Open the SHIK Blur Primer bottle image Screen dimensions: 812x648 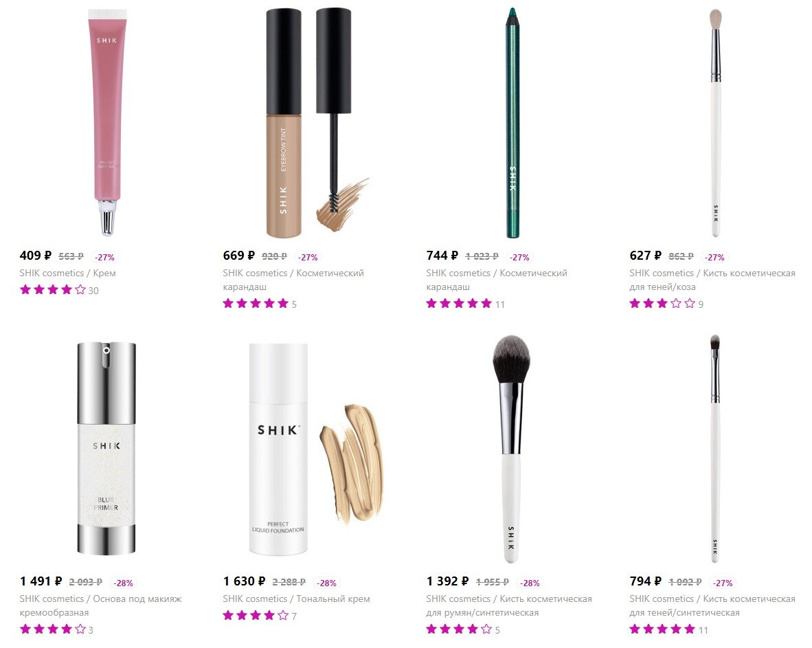(106, 448)
